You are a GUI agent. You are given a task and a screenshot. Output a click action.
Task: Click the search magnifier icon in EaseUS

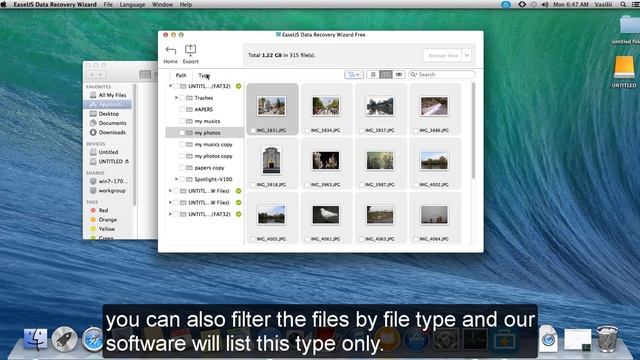413,75
